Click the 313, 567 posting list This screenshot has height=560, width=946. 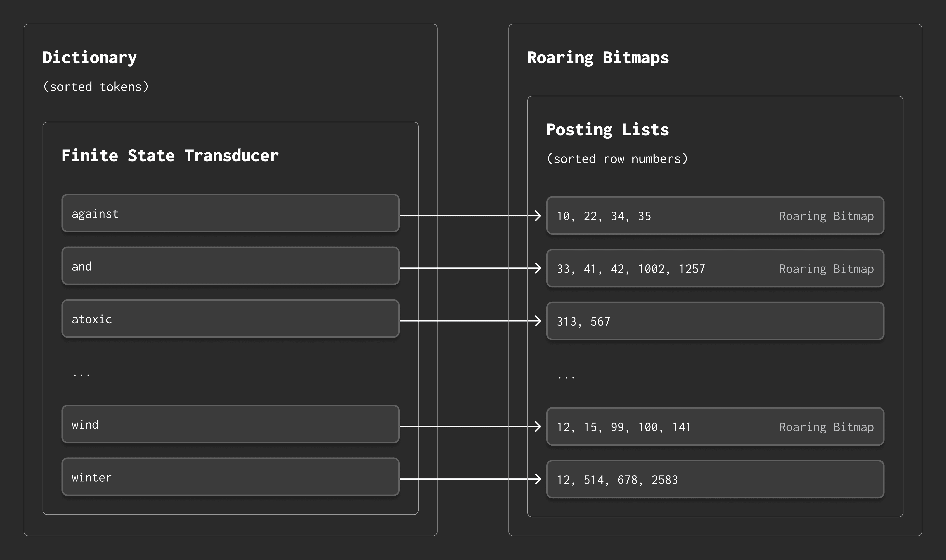coord(715,321)
